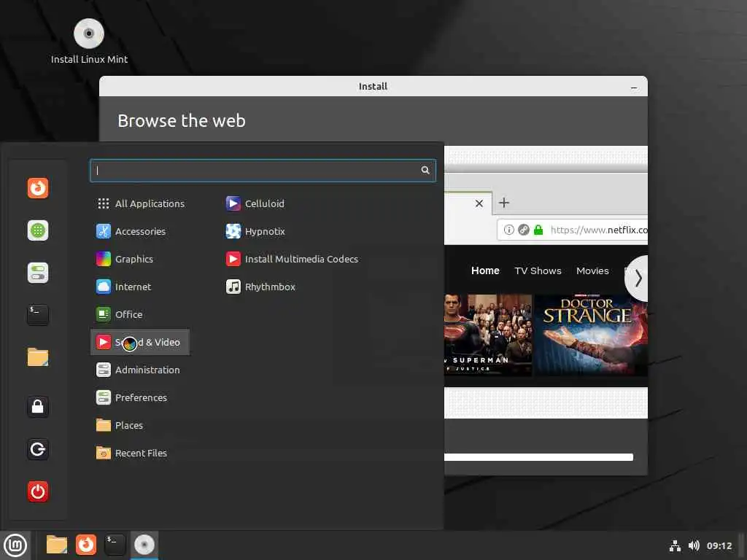Image resolution: width=747 pixels, height=560 pixels.
Task: Select the Accessories category
Action: 140,231
